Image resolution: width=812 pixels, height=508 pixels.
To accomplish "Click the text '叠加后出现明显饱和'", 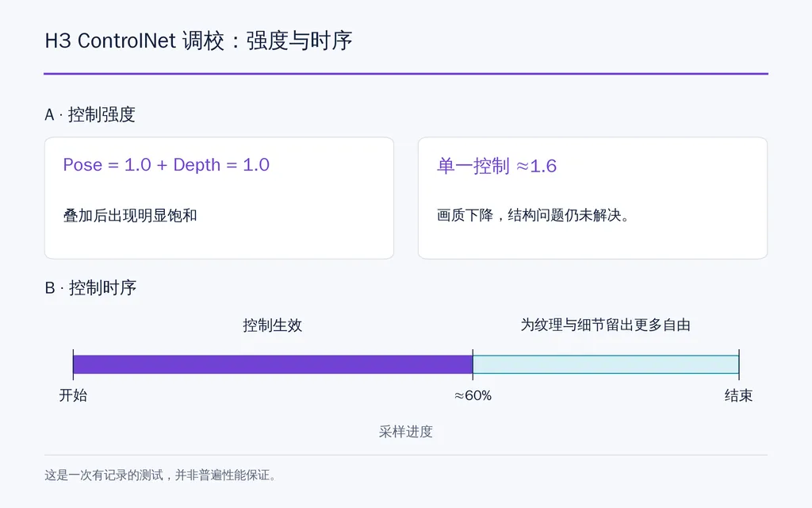I will (130, 215).
